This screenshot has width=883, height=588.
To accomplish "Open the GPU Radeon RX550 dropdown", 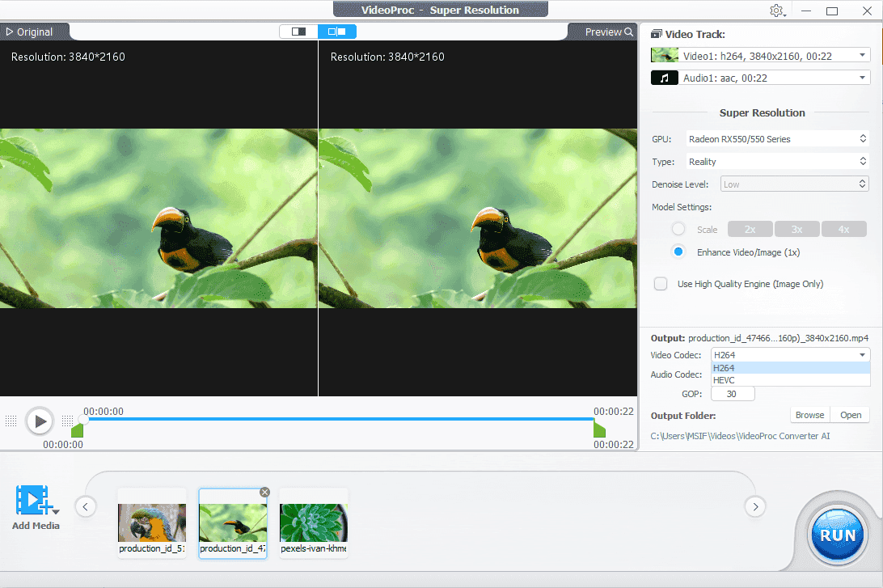I will 777,138.
